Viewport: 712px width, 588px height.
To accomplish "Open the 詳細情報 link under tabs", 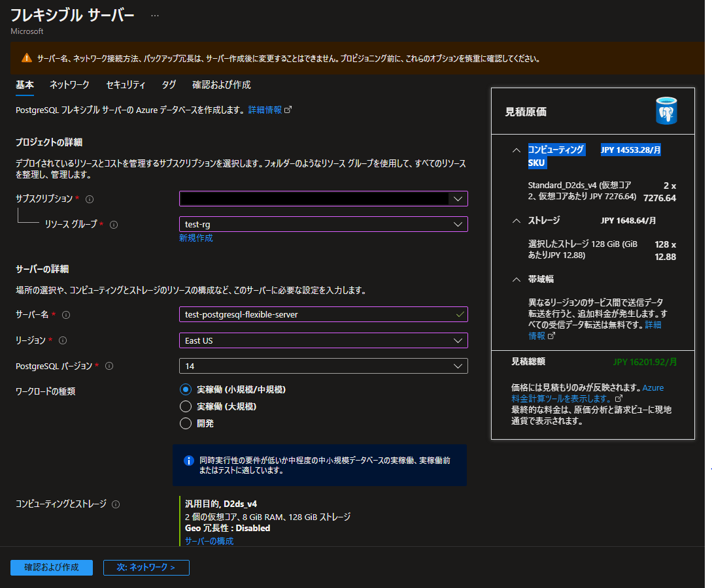I will click(265, 110).
